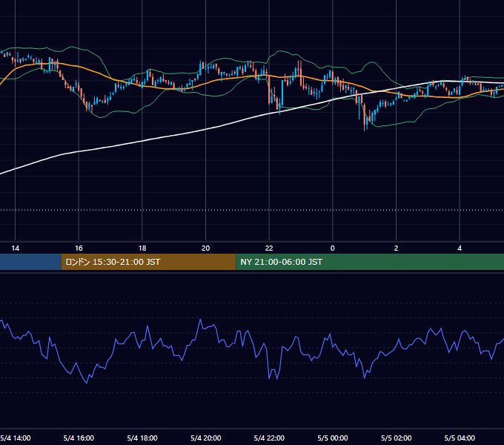504x445 pixels.
Task: Click the 14 hour label on the price chart axis
Action: click(15, 248)
